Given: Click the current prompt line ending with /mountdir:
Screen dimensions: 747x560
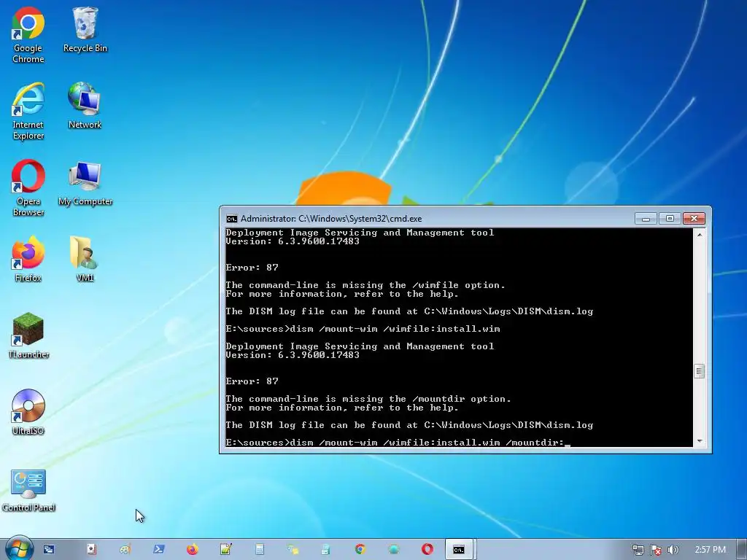Looking at the screenshot, I should click(398, 443).
